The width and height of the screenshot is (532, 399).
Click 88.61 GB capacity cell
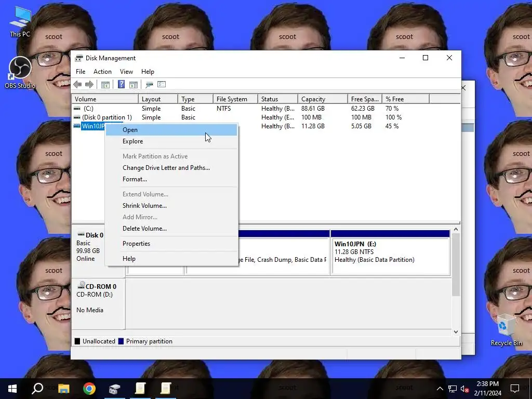(313, 108)
